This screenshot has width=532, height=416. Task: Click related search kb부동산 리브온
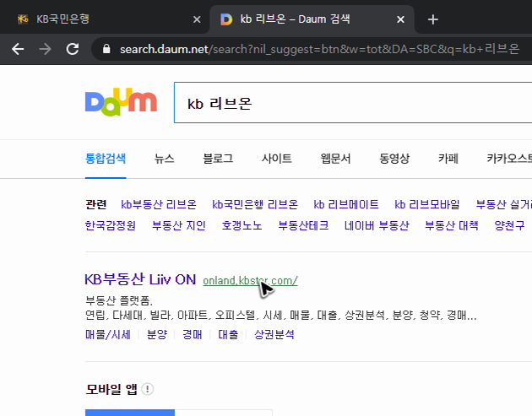tap(159, 204)
